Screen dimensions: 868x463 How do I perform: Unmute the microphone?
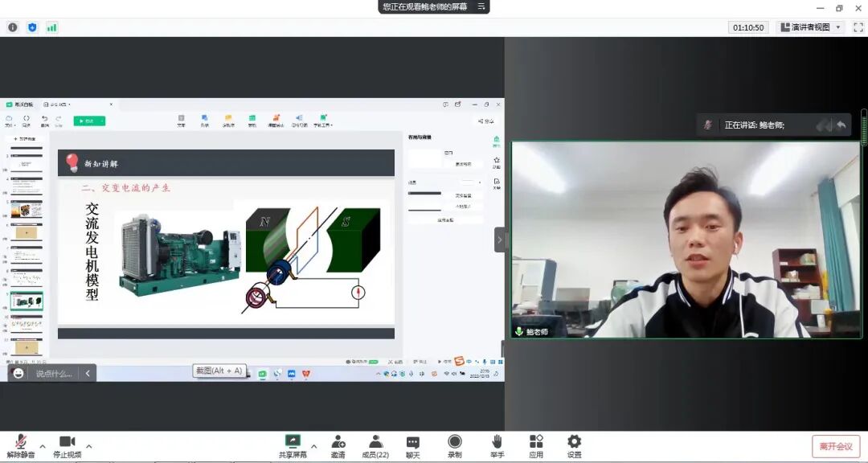point(21,446)
